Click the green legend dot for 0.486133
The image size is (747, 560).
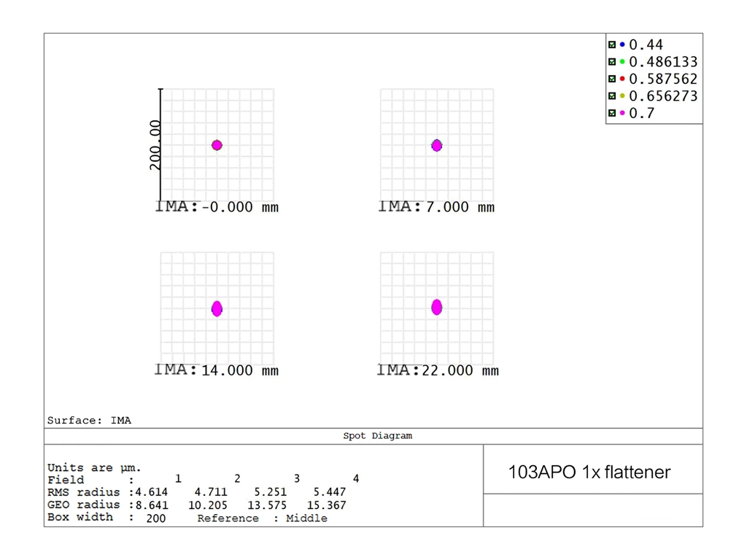click(622, 62)
